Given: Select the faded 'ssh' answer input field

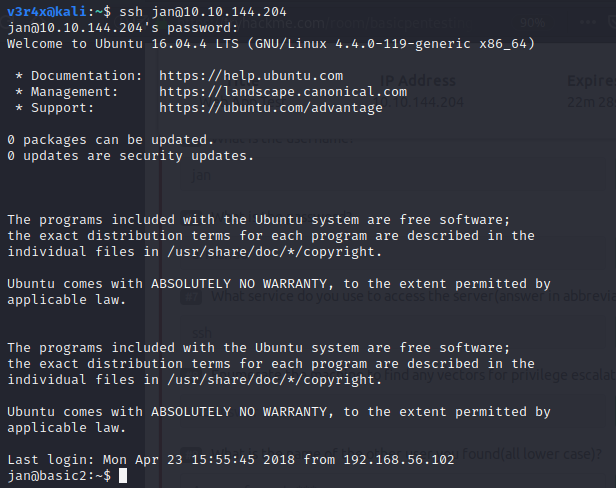Looking at the screenshot, I should pos(393,333).
